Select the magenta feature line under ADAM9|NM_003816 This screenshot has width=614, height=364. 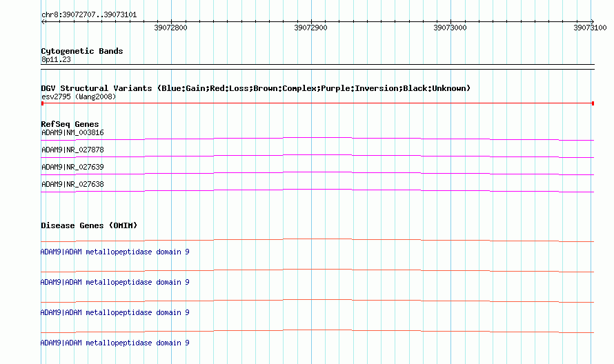click(x=317, y=139)
